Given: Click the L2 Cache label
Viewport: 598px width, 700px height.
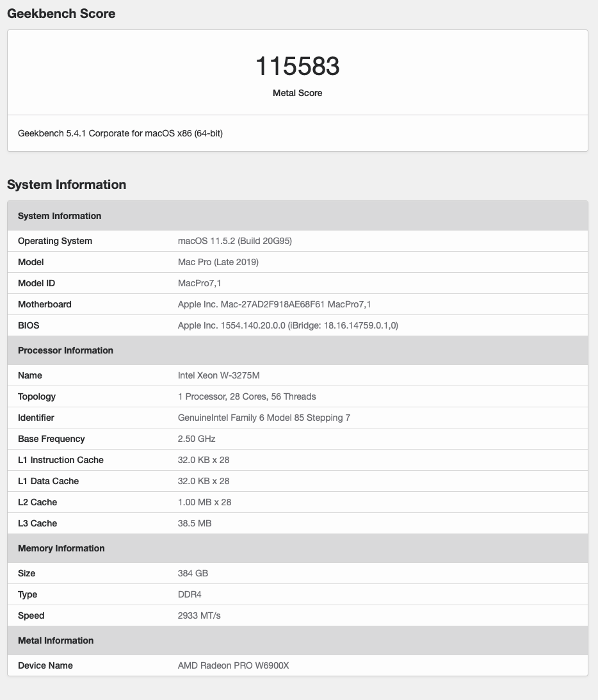Looking at the screenshot, I should [x=38, y=502].
